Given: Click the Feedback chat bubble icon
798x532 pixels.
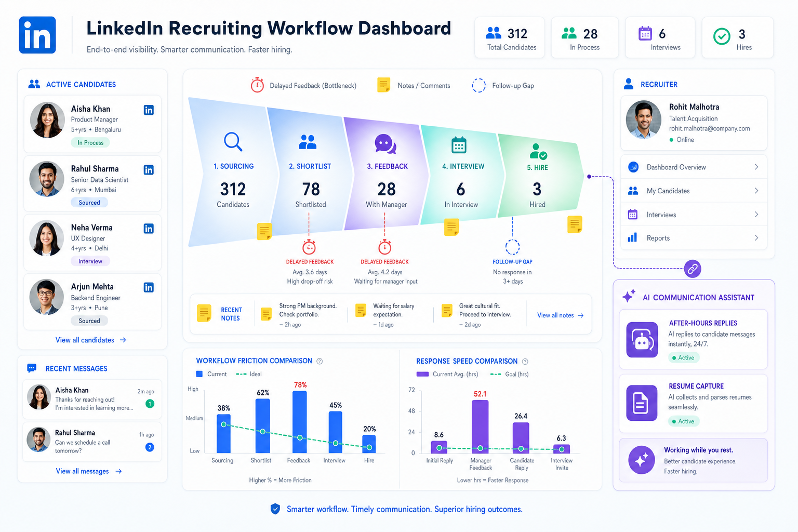Looking at the screenshot, I should coord(385,144).
